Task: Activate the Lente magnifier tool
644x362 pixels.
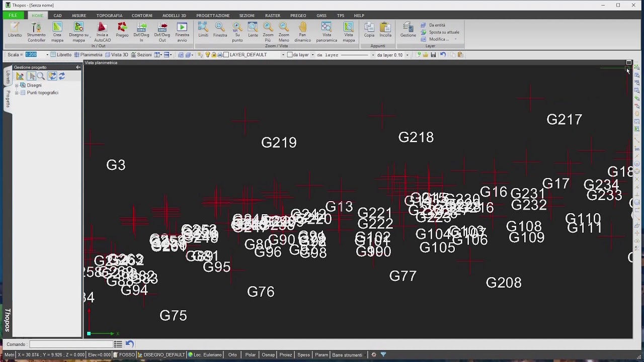Action: [x=253, y=30]
